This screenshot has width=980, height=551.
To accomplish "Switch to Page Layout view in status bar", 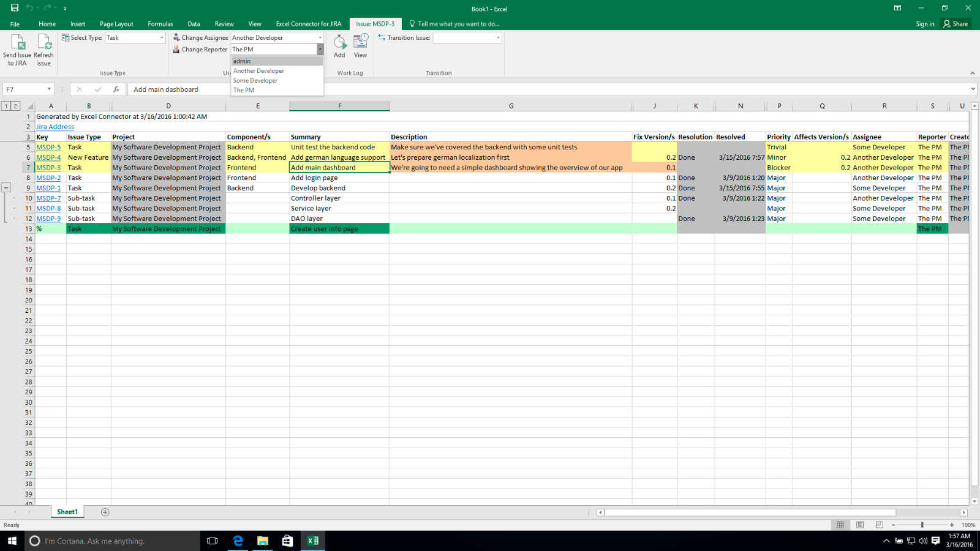I will pyautogui.click(x=860, y=525).
